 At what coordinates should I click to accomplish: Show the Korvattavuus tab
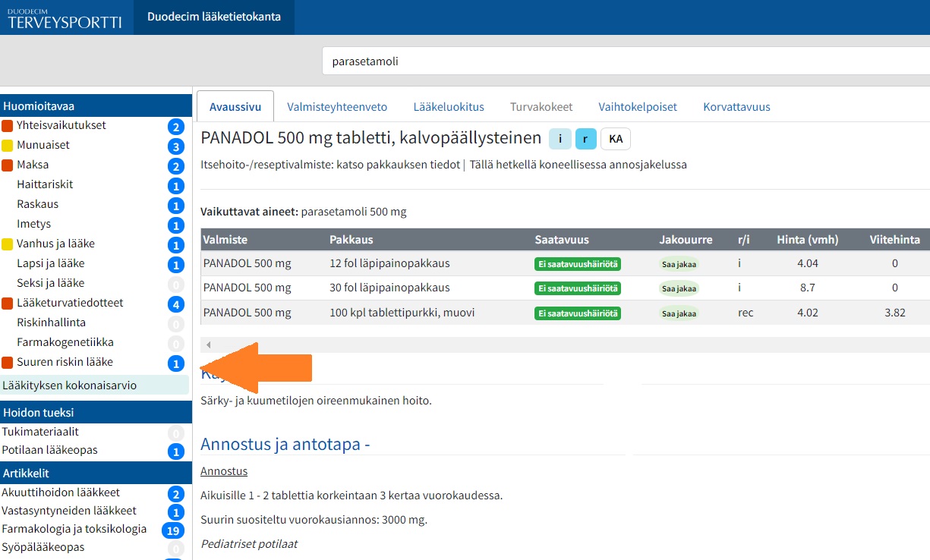tap(736, 107)
